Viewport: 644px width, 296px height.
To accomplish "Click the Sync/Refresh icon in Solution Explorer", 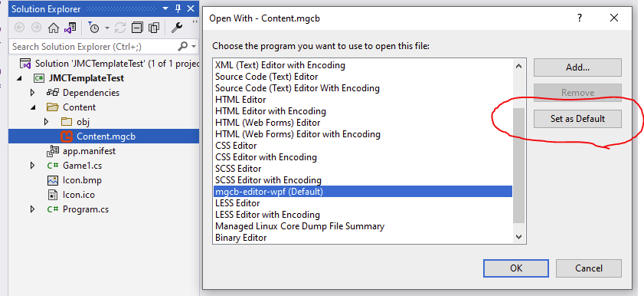I will pyautogui.click(x=120, y=28).
